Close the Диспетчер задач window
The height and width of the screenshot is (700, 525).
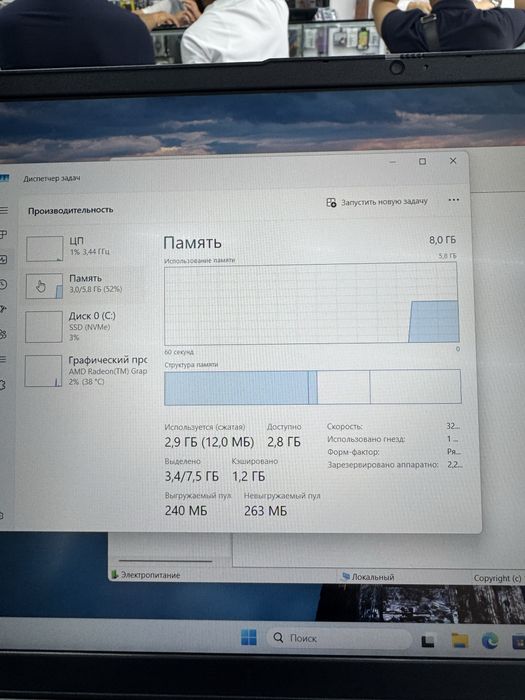point(453,161)
